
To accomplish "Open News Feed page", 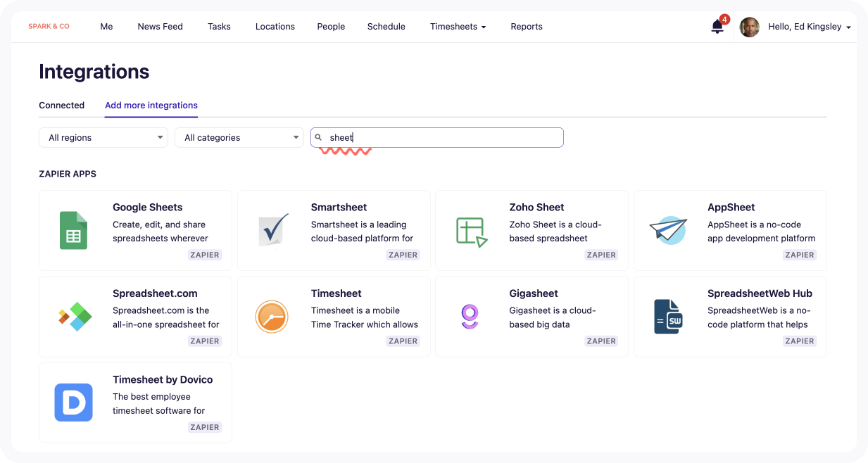I will click(x=160, y=27).
